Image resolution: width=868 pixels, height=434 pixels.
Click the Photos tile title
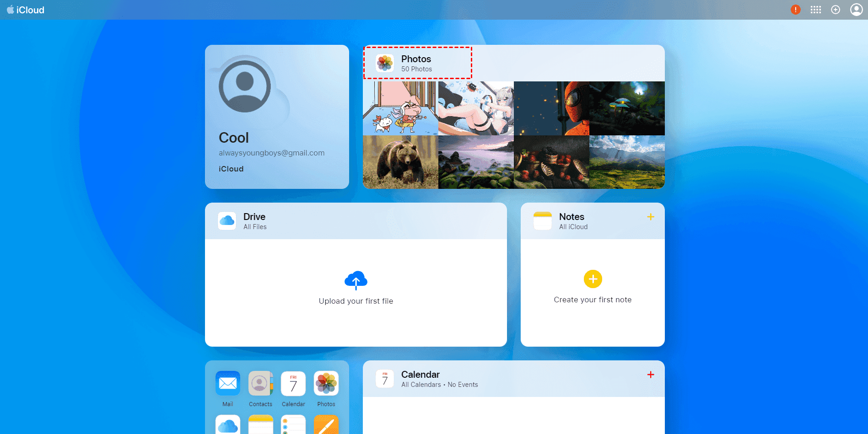coord(416,59)
